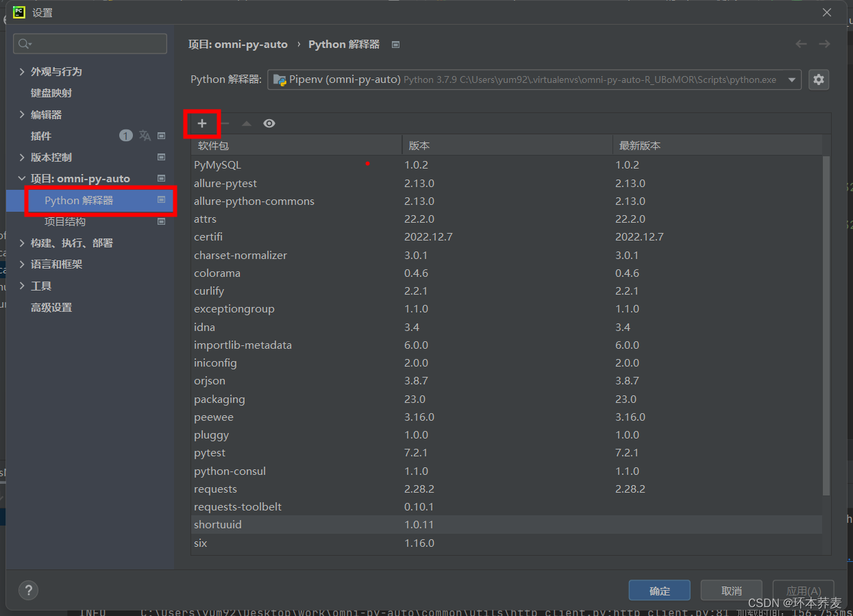
Task: Click the minus icon to uninstall package
Action: [225, 123]
